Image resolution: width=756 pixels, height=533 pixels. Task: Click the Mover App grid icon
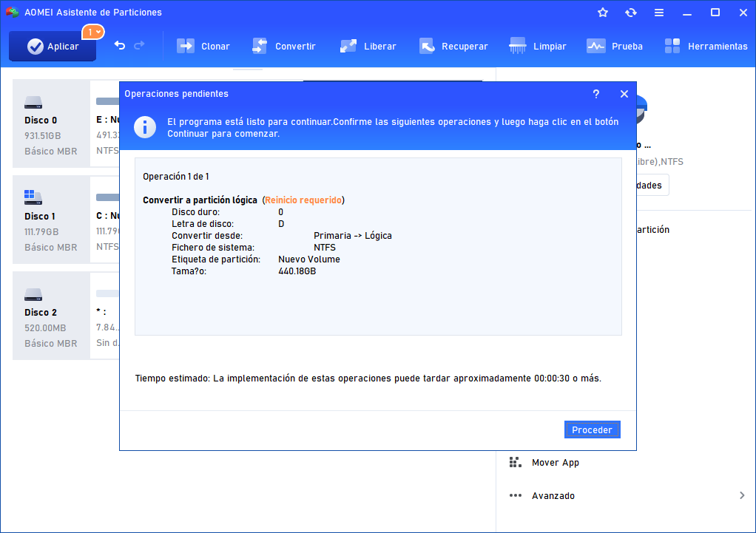coord(516,463)
